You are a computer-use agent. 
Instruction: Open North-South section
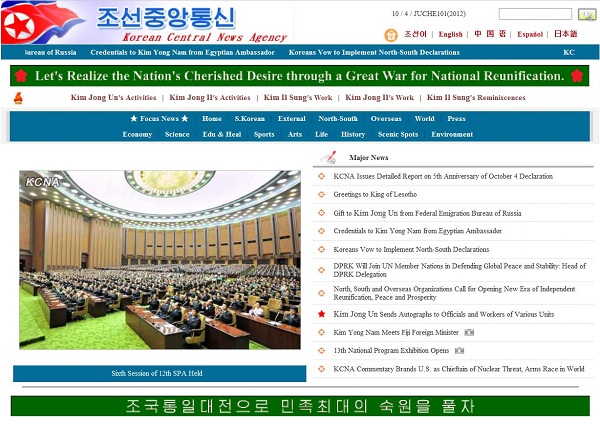coord(338,119)
